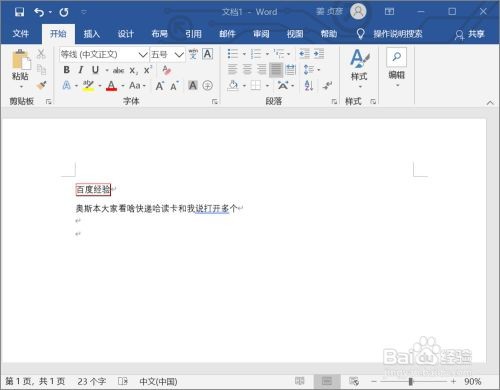The image size is (500, 390).
Task: Switch to the 布局 tab
Action: (160, 34)
